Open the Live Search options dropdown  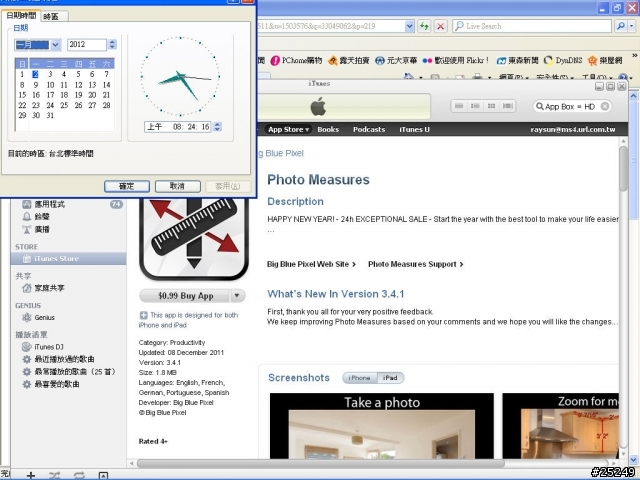click(631, 26)
